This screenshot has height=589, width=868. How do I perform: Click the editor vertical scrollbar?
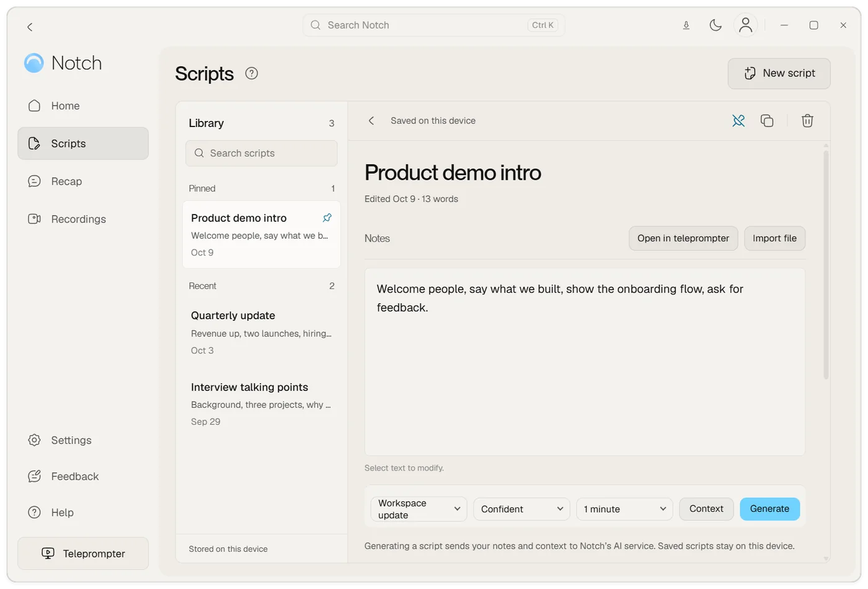click(x=825, y=263)
